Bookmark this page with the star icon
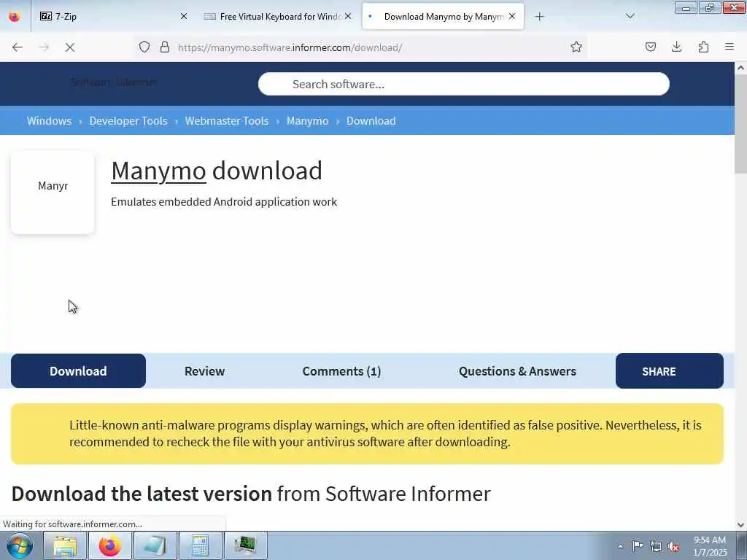This screenshot has height=560, width=747. (x=576, y=47)
